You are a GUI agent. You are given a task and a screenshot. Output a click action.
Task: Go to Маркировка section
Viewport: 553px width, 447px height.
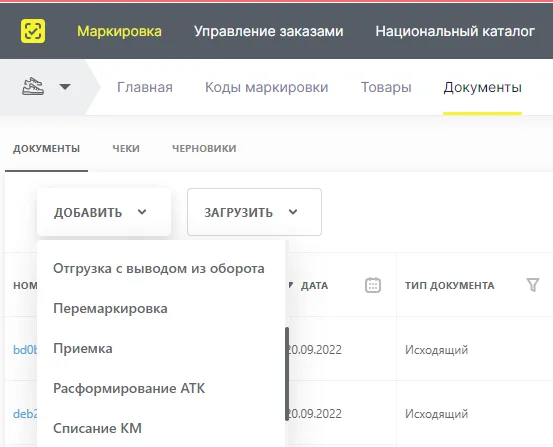pos(119,31)
